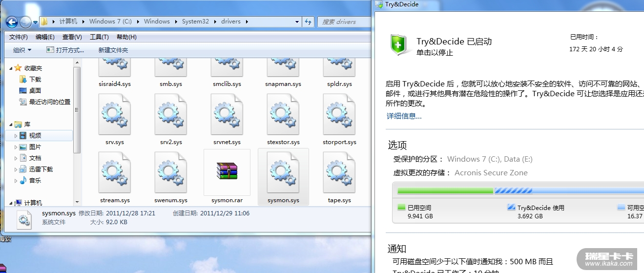Click 计算机 in the address breadcrumb
644x273 pixels.
tap(68, 21)
